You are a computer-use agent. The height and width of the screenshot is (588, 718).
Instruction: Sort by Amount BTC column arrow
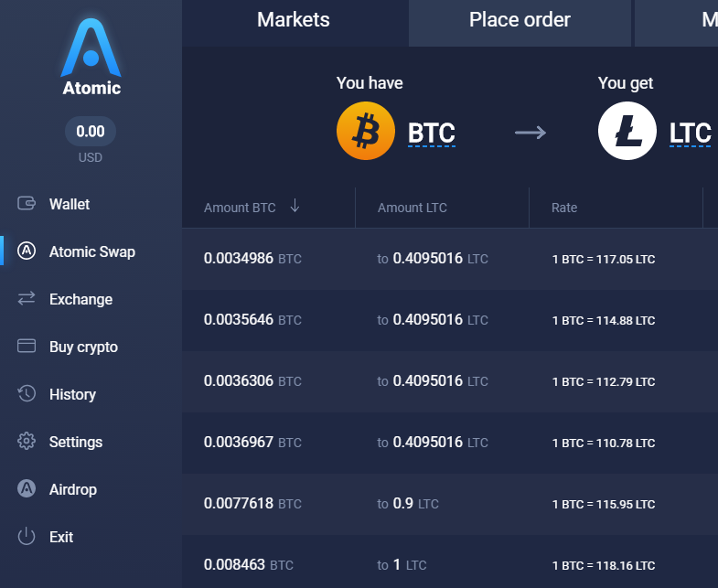click(295, 207)
